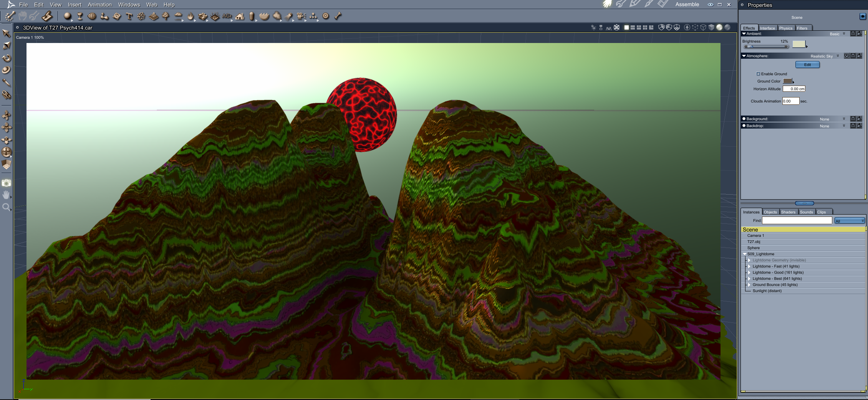868x400 pixels.
Task: Click the camera icon in left toolbar
Action: pyautogui.click(x=7, y=183)
